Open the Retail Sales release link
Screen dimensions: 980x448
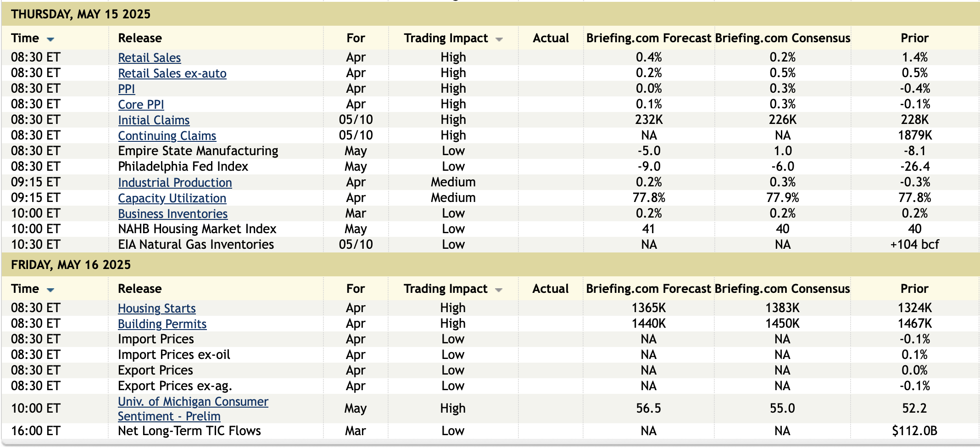point(149,58)
